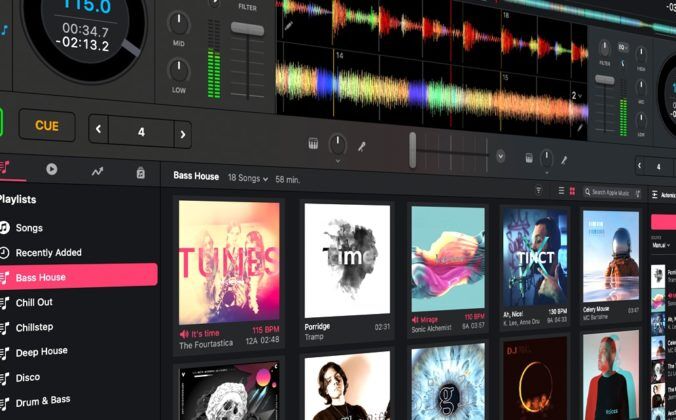
Task: Open the 18 Songs sort dropdown
Action: 247,178
